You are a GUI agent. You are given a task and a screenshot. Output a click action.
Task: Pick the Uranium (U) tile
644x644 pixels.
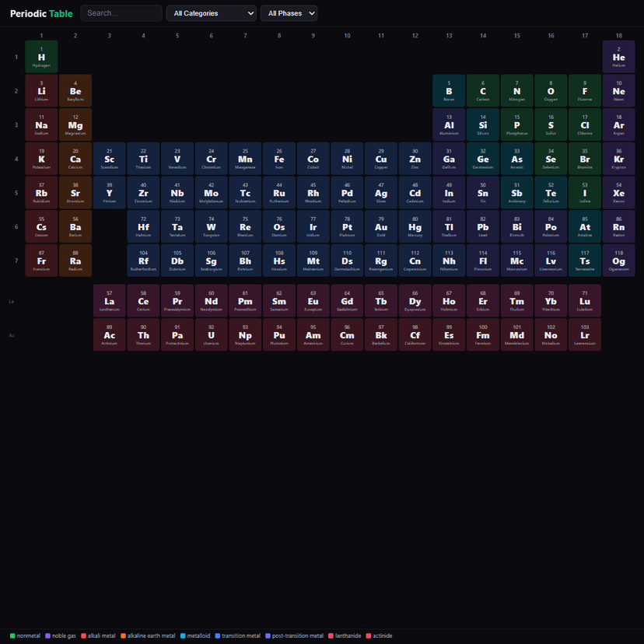[x=211, y=334]
